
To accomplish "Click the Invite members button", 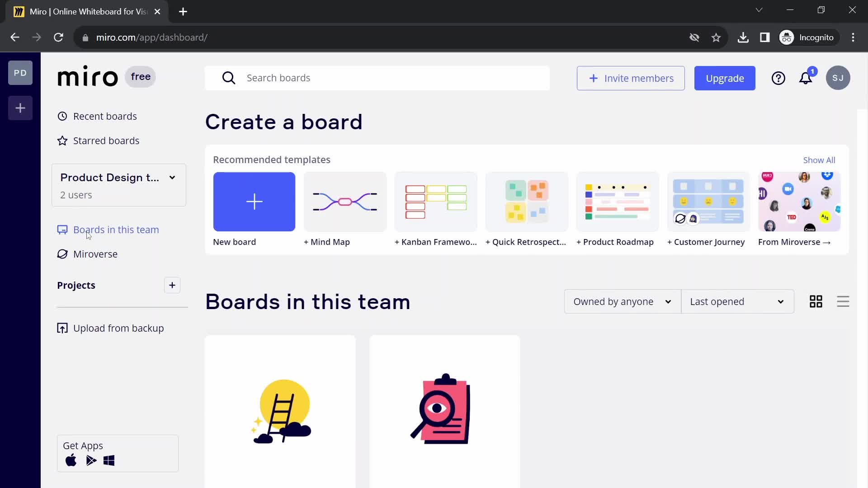I will pyautogui.click(x=631, y=78).
